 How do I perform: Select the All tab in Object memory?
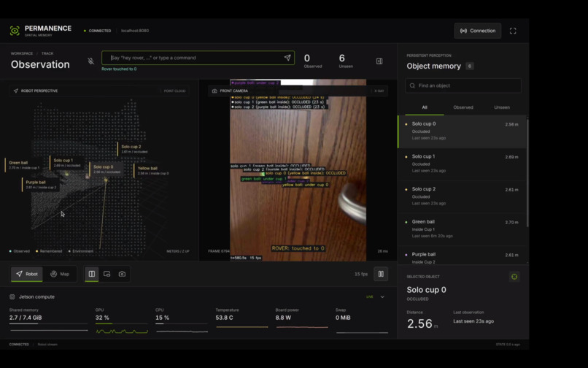425,107
